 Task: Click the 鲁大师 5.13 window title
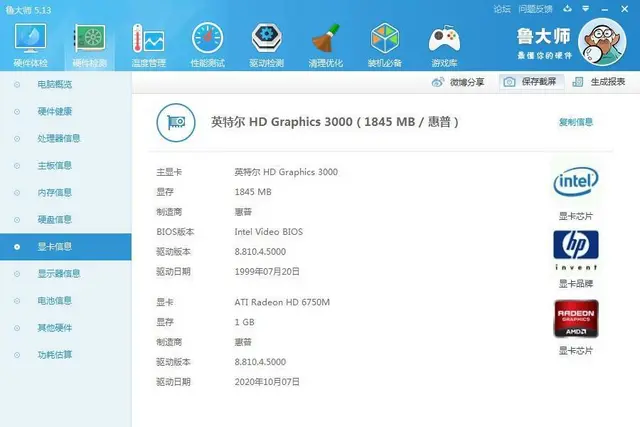(28, 10)
